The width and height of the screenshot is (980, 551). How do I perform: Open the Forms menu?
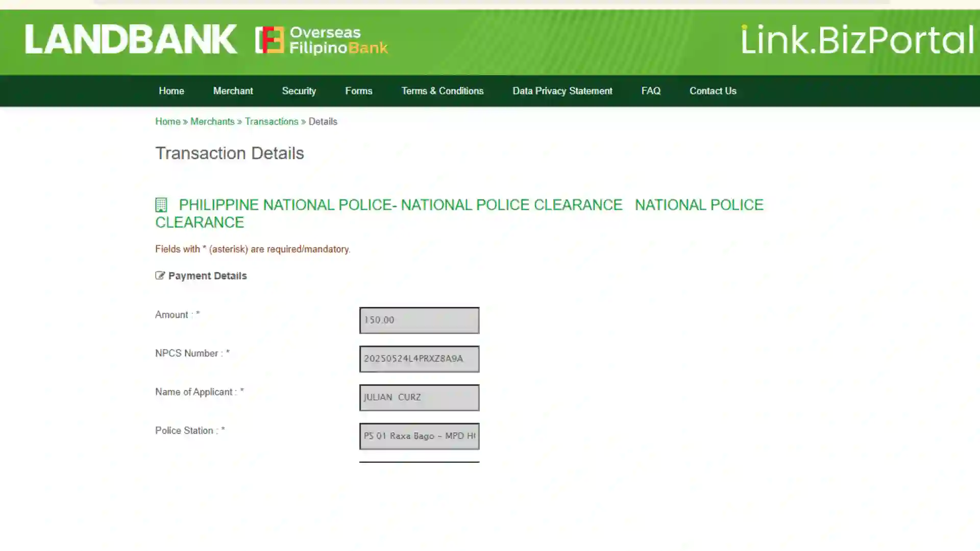coord(358,91)
